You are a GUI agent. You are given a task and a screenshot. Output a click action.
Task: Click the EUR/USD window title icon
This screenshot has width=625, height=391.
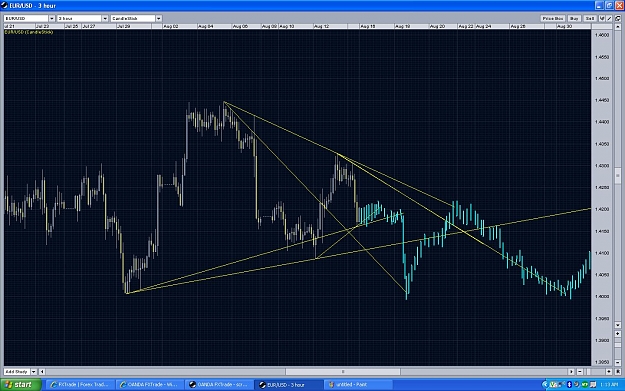[x=4, y=5]
